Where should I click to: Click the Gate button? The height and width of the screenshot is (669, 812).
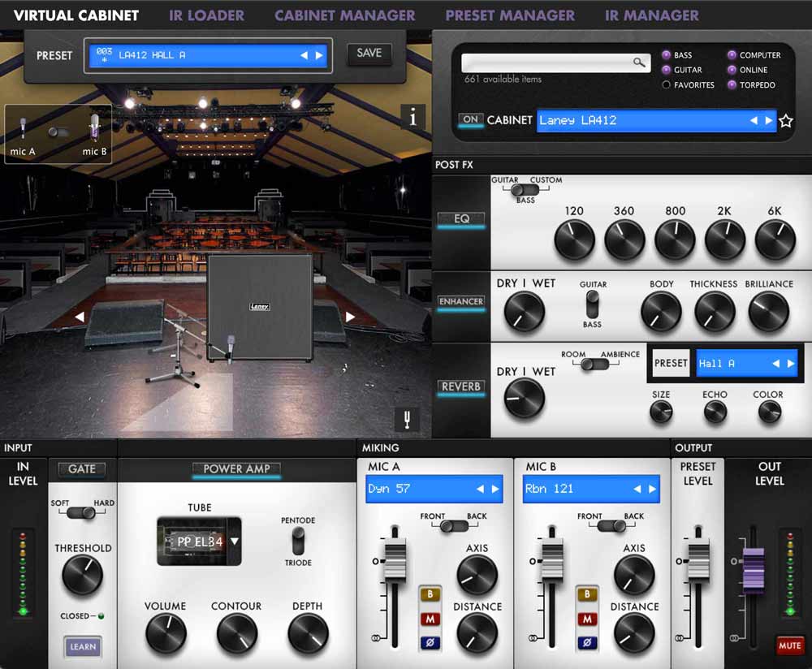point(82,469)
